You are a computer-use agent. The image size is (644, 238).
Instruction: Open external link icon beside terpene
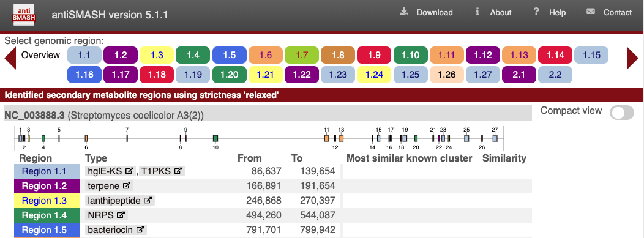[x=127, y=185]
